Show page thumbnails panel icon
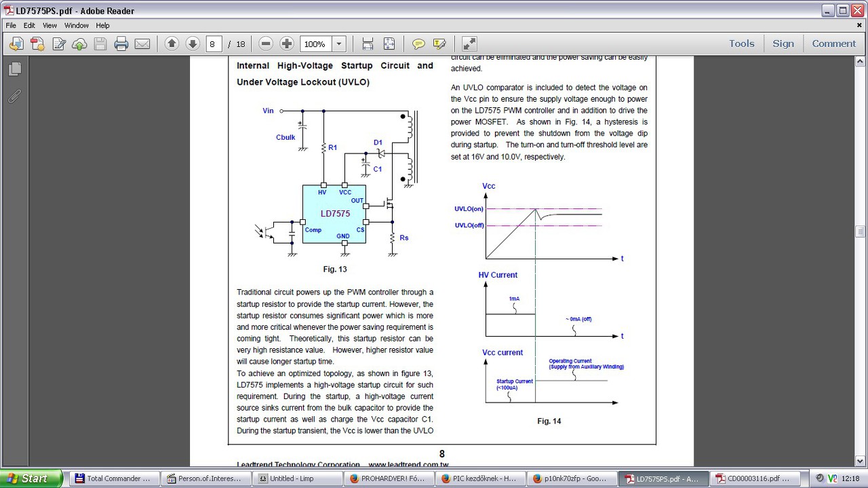This screenshot has height=488, width=868. (14, 69)
